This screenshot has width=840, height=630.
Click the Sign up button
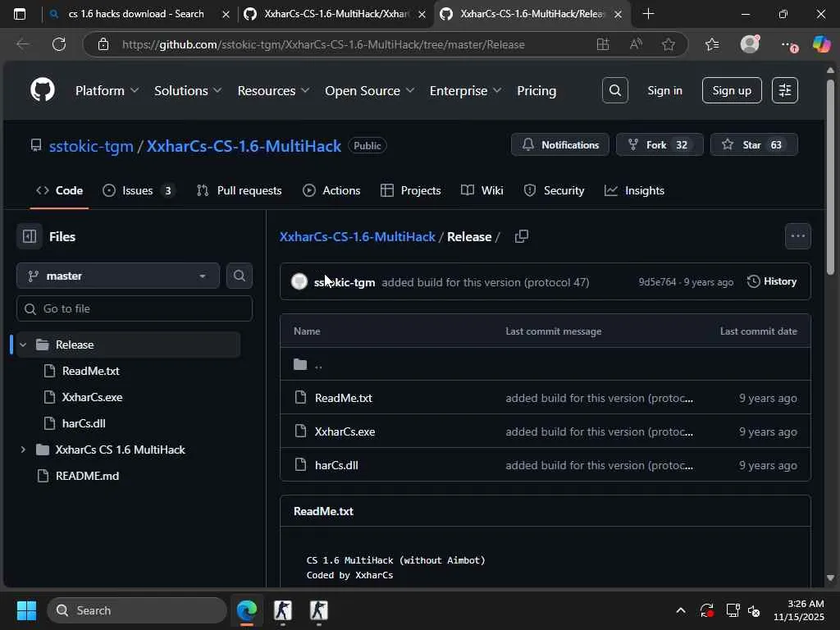[732, 90]
